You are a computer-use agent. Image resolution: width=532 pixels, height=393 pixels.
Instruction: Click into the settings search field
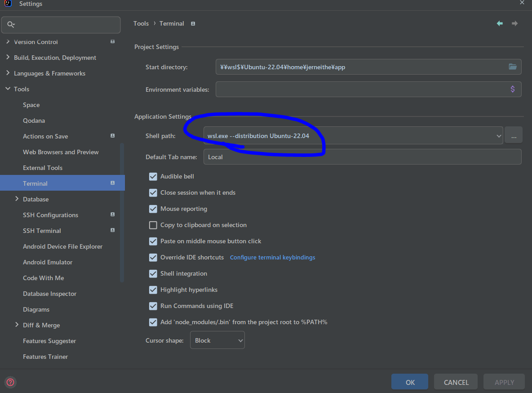(x=61, y=25)
